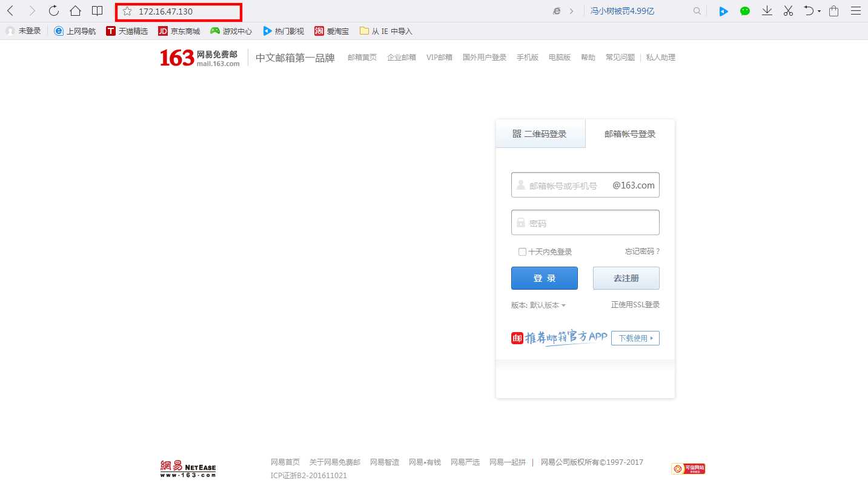
Task: Enable 十天内免登录 checkbox
Action: pyautogui.click(x=522, y=252)
